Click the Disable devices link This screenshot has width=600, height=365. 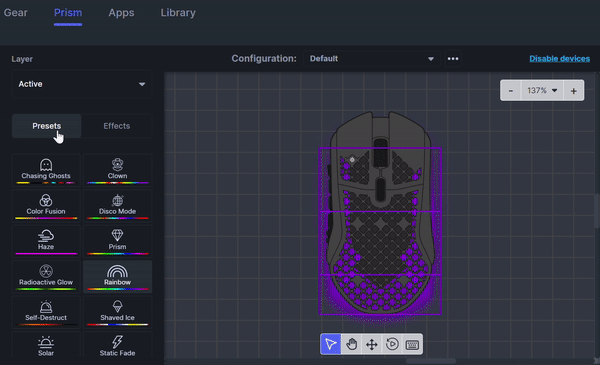point(559,59)
